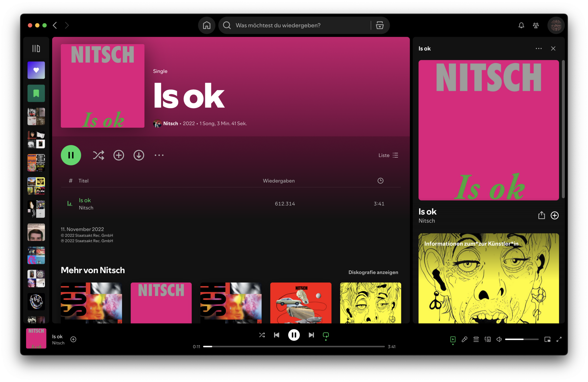Expand the library sidebar
Viewport: 588px width, 382px height.
click(x=36, y=48)
